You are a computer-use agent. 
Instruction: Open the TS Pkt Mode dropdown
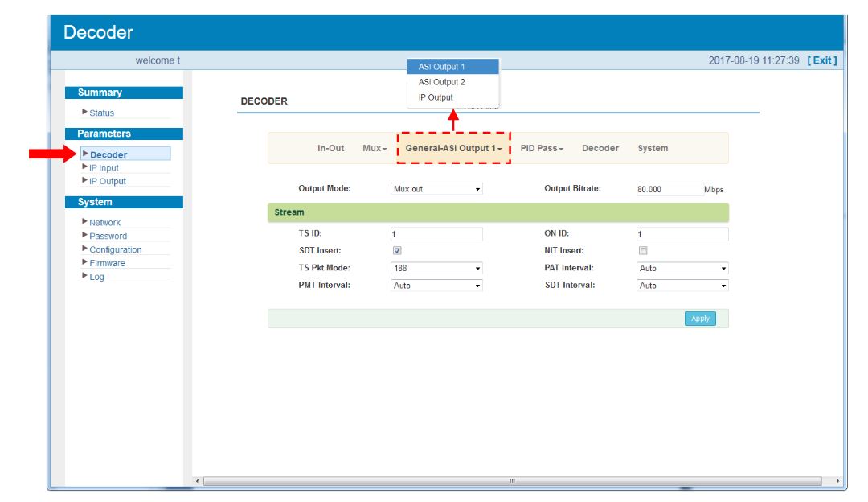(436, 269)
